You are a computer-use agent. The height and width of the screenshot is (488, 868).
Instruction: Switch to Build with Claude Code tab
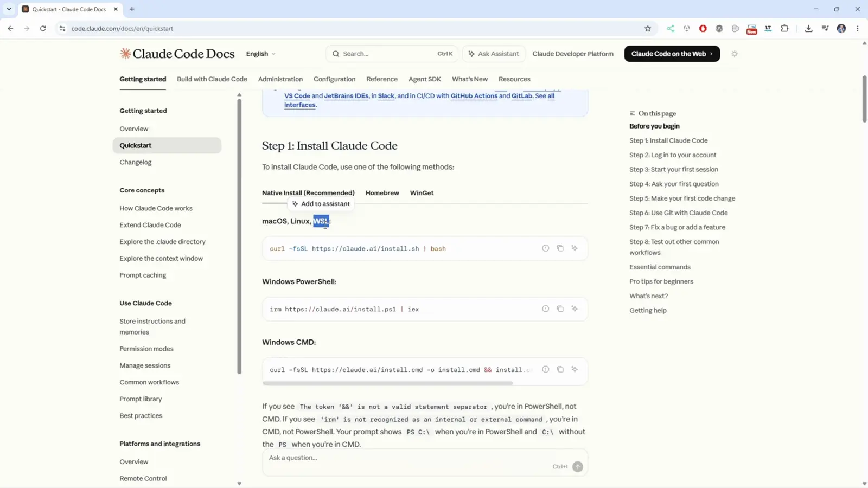212,79
